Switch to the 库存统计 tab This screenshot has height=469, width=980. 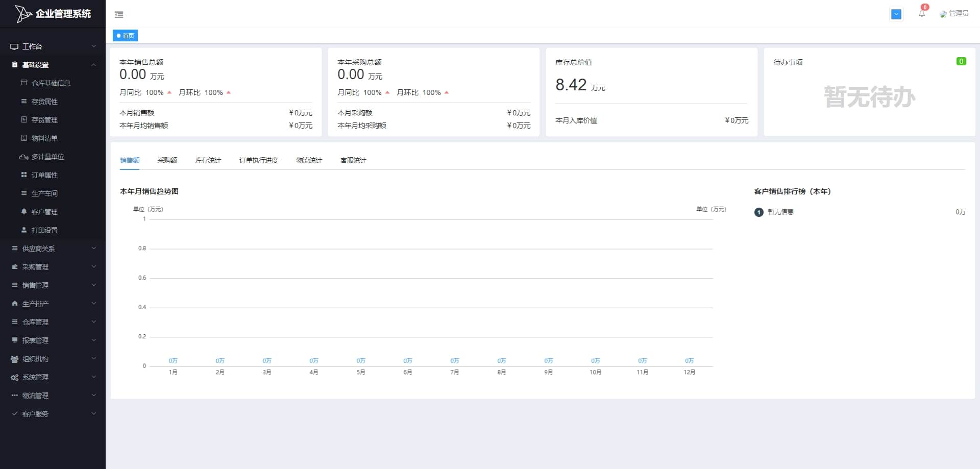point(208,160)
